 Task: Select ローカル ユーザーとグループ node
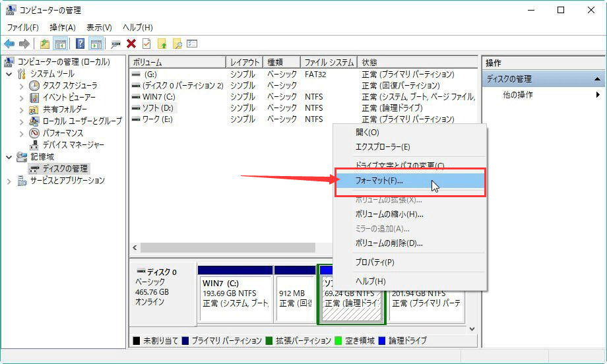[x=82, y=121]
